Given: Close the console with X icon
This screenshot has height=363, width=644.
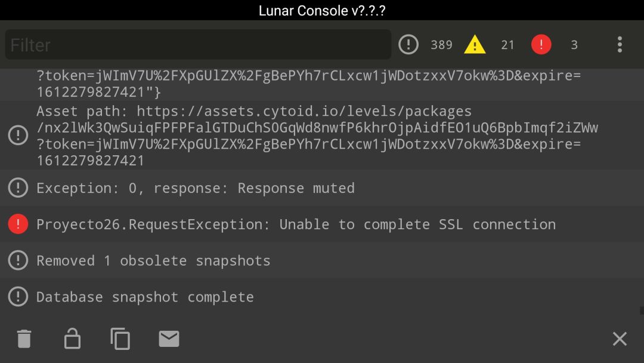Looking at the screenshot, I should pyautogui.click(x=620, y=339).
